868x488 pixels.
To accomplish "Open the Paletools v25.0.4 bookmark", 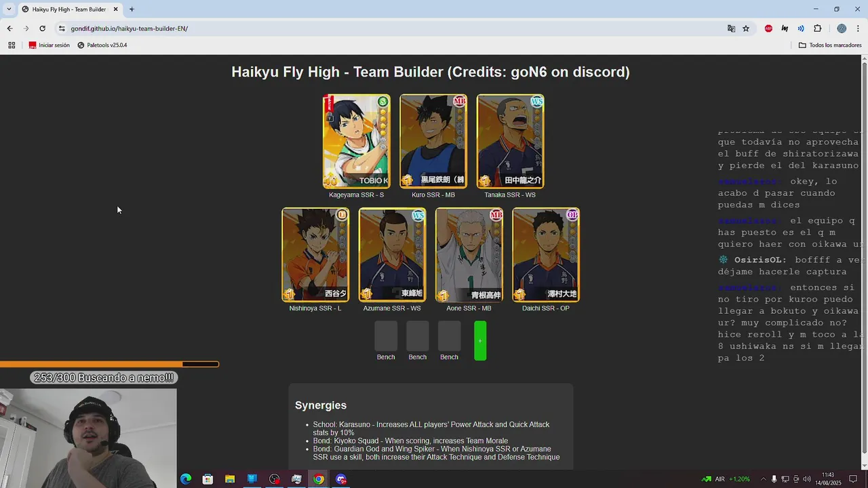I will point(102,45).
